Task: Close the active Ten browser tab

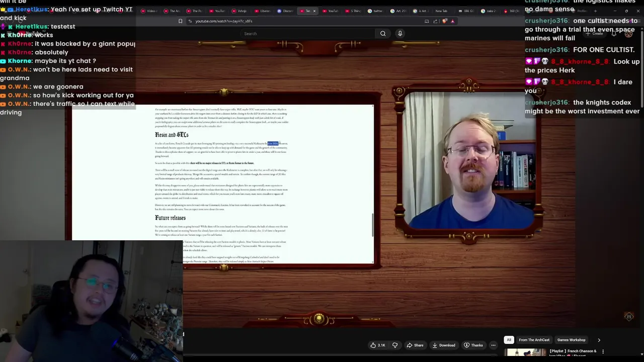Action: click(x=314, y=11)
